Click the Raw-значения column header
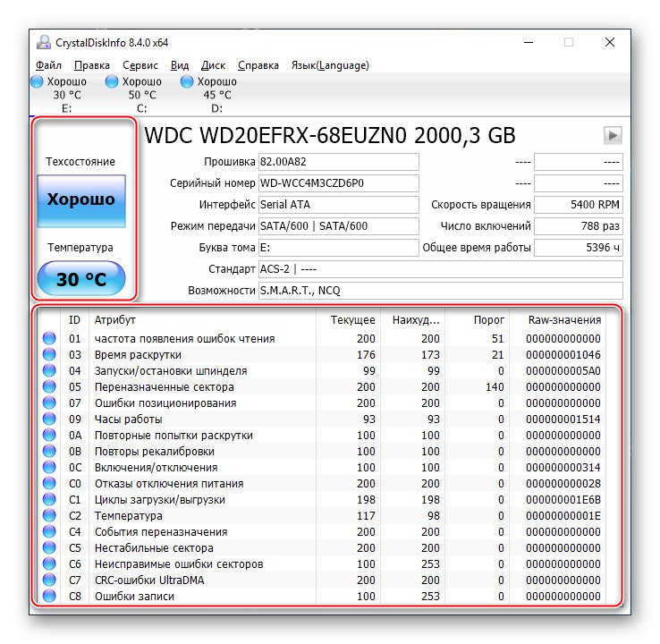The height and width of the screenshot is (644, 660). click(558, 320)
